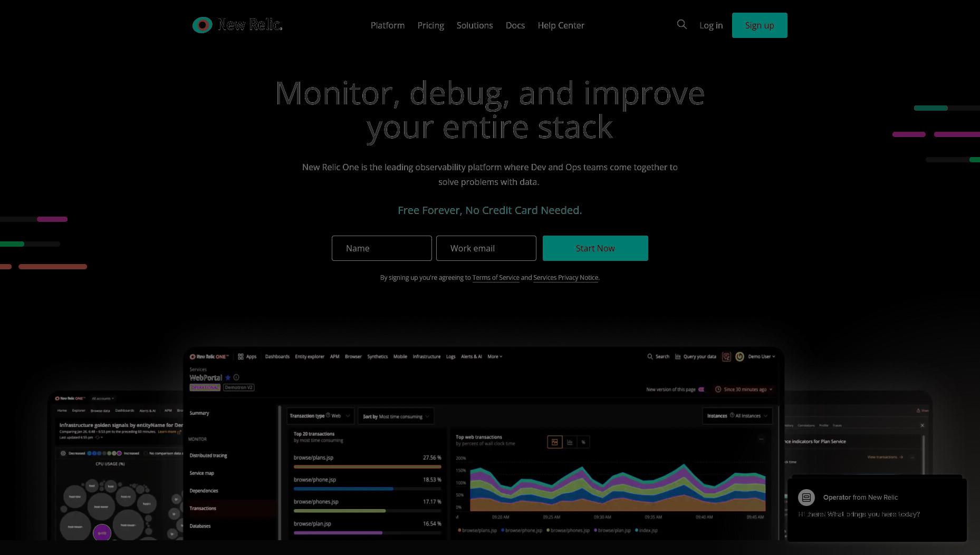This screenshot has height=555, width=980.
Task: Open the Platform menu
Action: click(x=388, y=25)
